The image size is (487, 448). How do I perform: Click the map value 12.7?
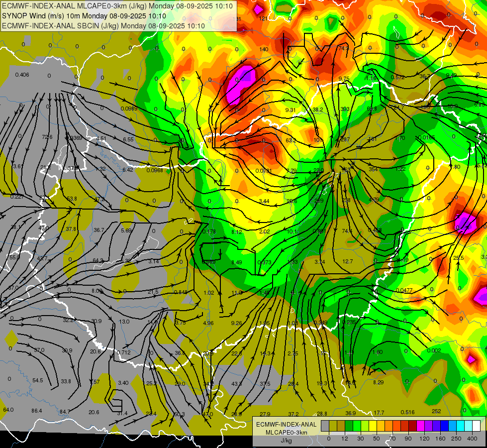coord(347,261)
